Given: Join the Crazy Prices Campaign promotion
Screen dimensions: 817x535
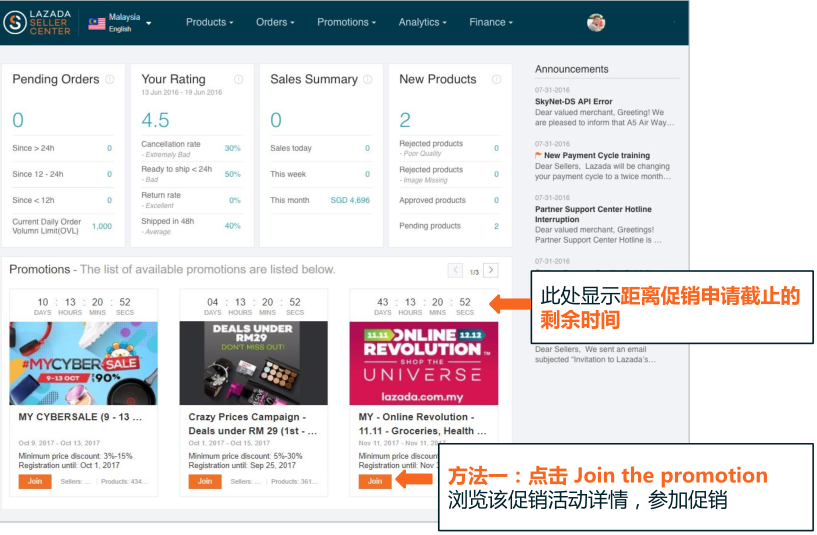Looking at the screenshot, I should click(205, 481).
